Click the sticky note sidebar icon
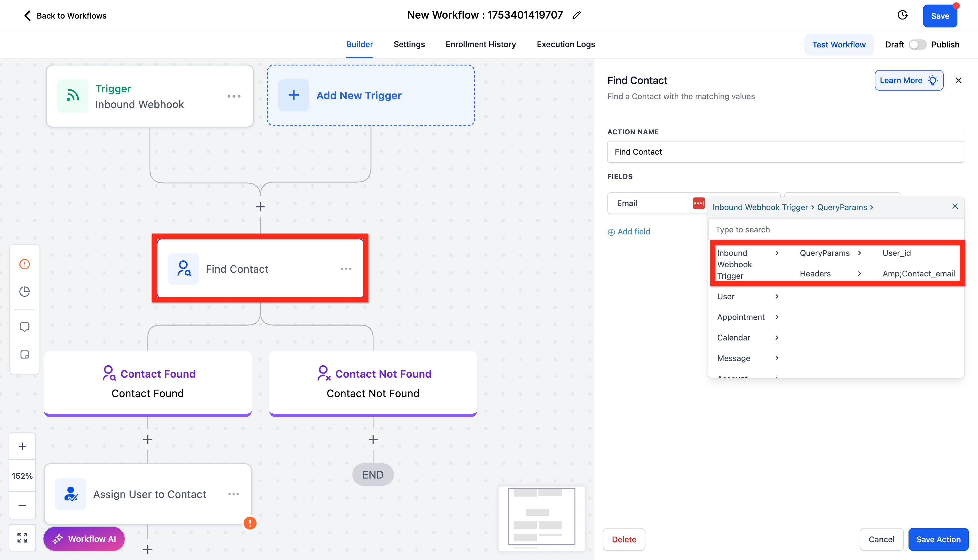Viewport: 978px width, 560px height. point(25,355)
